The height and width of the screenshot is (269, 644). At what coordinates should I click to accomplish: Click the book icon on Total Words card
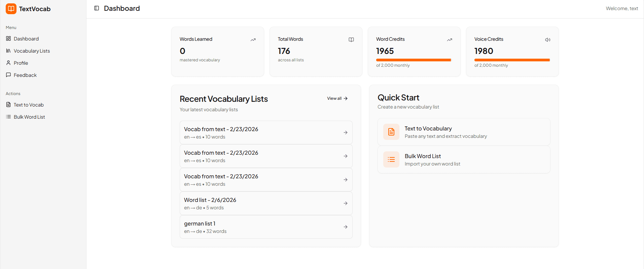351,40
